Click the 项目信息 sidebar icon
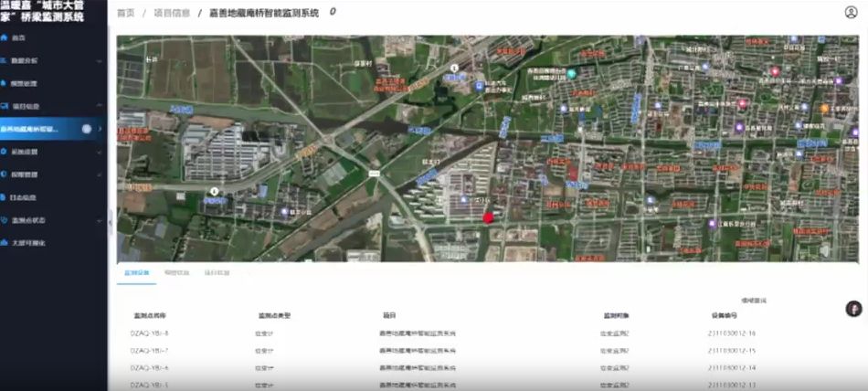Image resolution: width=868 pixels, height=391 pixels. 5,106
